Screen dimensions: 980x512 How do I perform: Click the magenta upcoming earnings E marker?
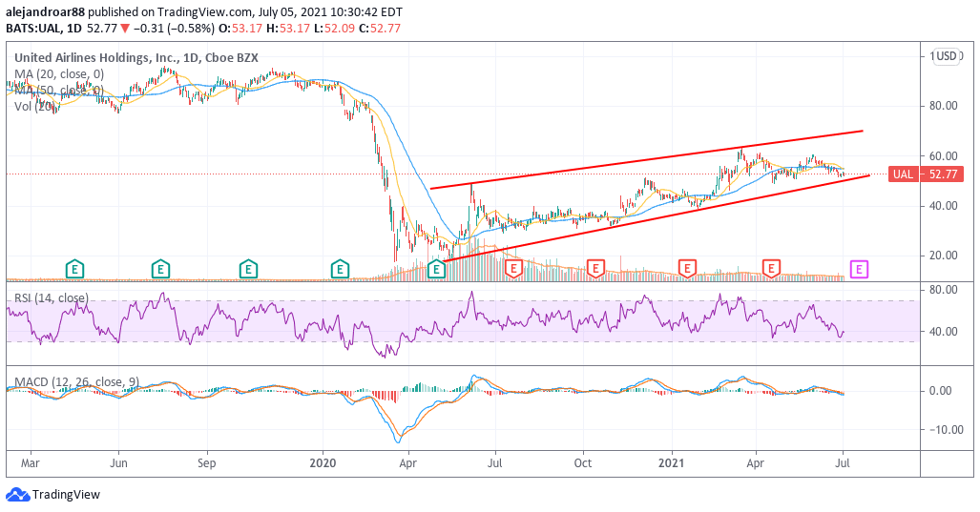[x=860, y=270]
